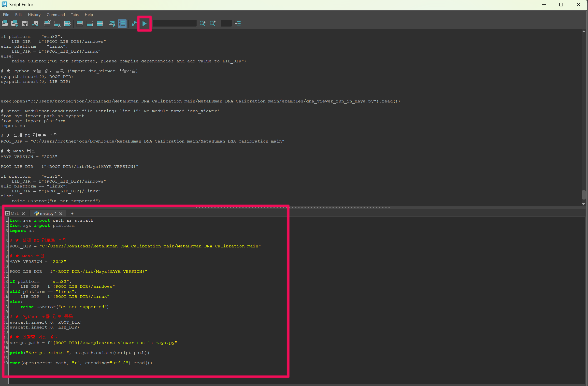
Task: Open a script file with the load icon
Action: click(4, 24)
